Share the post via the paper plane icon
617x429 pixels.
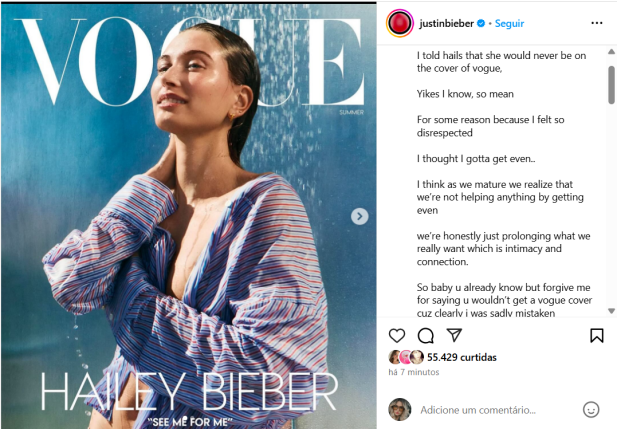click(454, 335)
